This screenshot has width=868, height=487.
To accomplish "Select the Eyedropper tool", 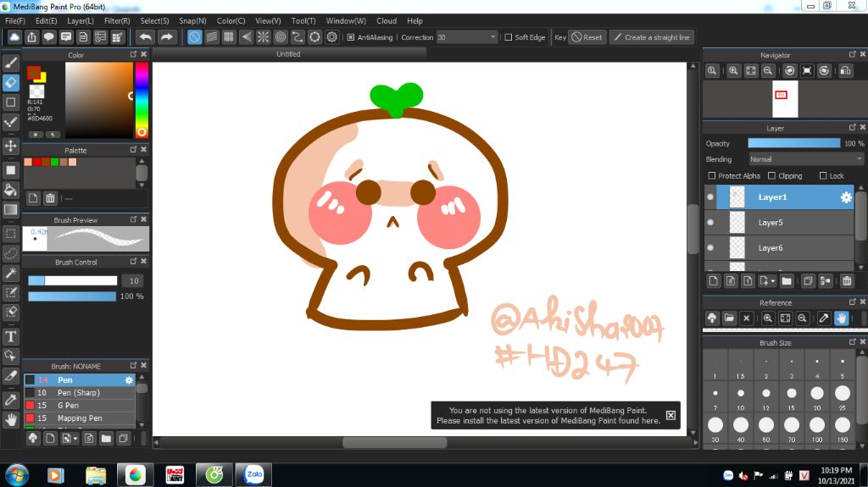I will tap(10, 400).
